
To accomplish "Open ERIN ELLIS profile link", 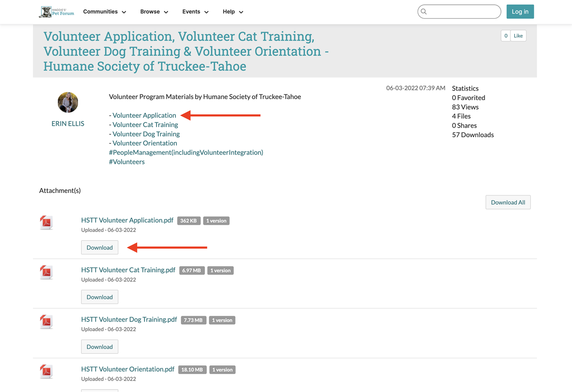I will pos(68,123).
